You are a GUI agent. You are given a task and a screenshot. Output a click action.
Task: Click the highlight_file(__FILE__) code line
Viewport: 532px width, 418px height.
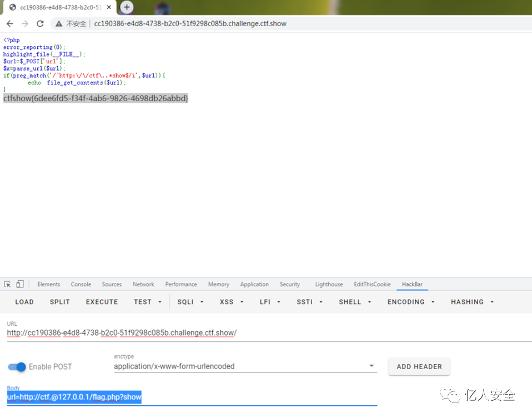pyautogui.click(x=44, y=54)
